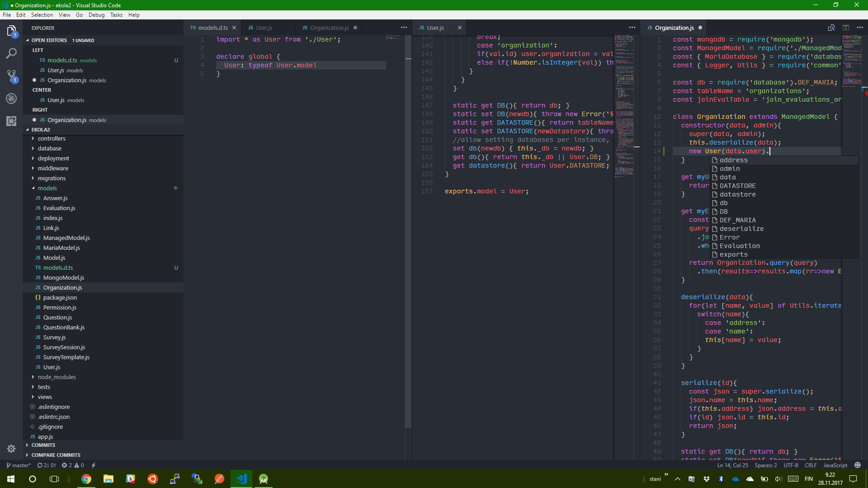Open more actions for the right editor group
This screenshot has height=488, width=868.
860,28
